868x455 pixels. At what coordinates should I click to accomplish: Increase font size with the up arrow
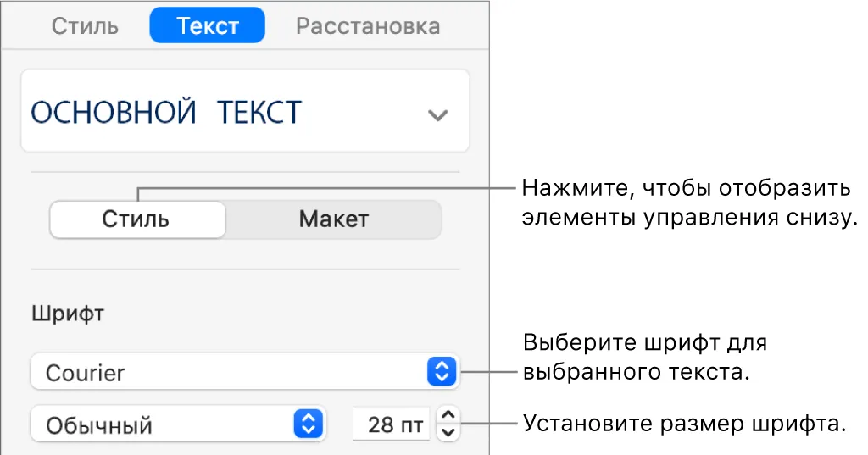(448, 415)
